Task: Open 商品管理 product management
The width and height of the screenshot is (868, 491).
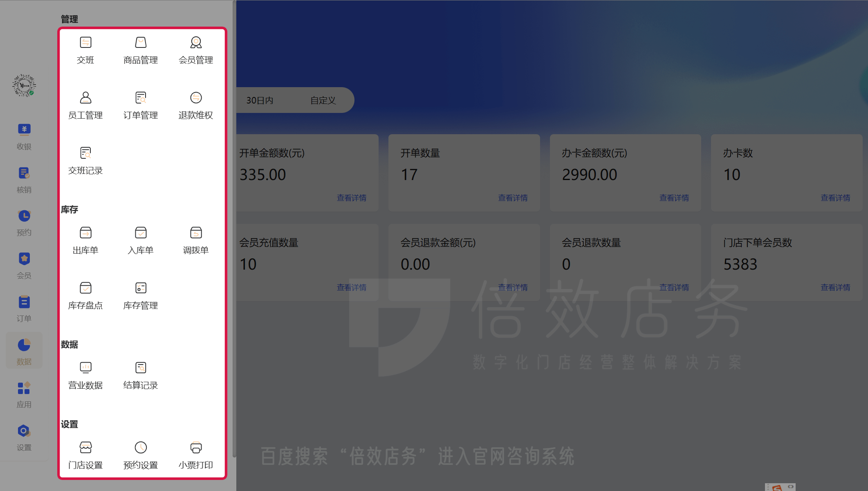Action: pyautogui.click(x=141, y=50)
